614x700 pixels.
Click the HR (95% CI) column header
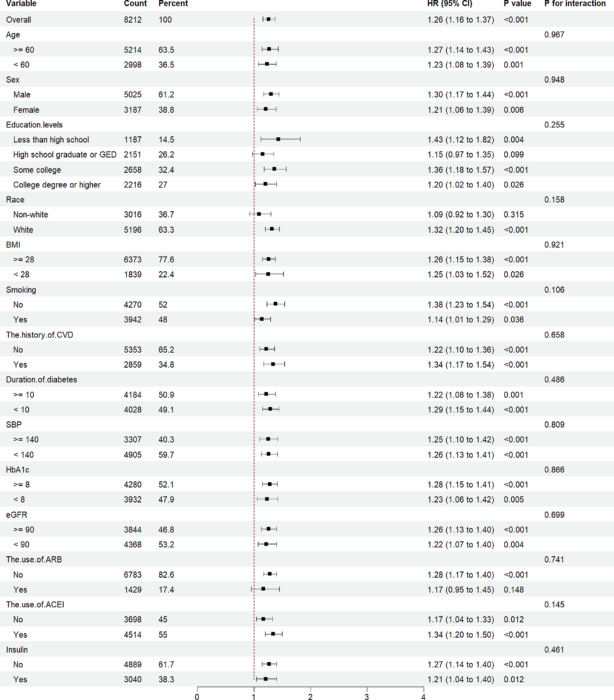tap(449, 3)
